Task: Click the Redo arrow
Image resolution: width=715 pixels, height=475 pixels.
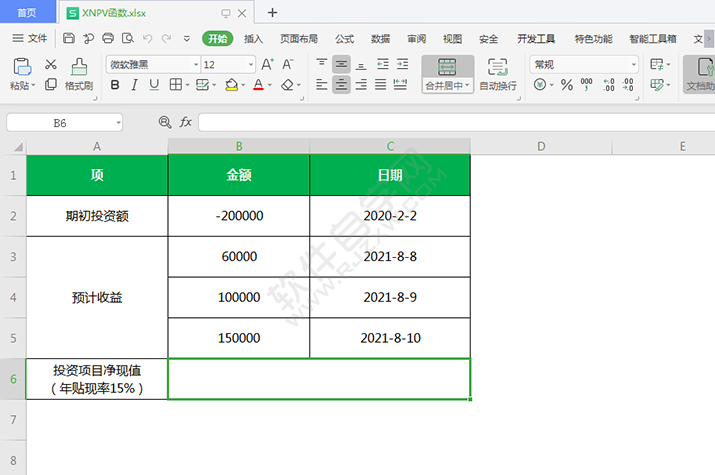Action: (x=166, y=38)
